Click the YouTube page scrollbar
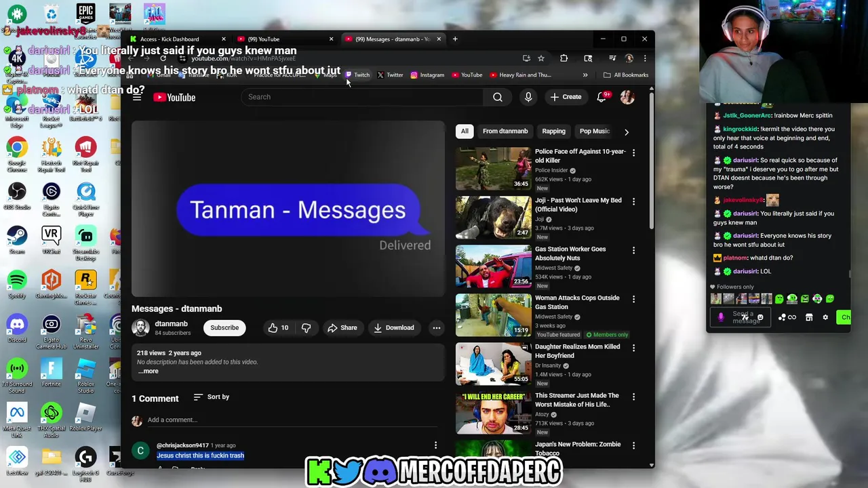Viewport: 868px width, 488px height. click(652, 163)
